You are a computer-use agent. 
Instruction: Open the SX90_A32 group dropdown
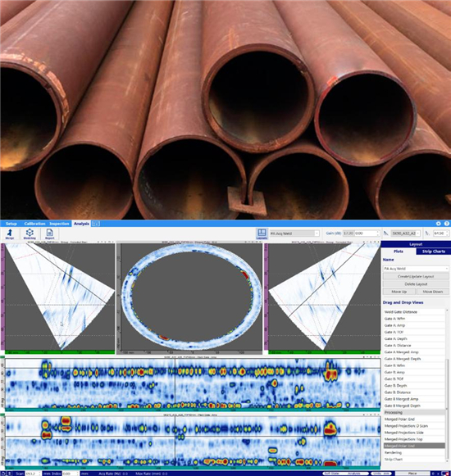pos(405,233)
